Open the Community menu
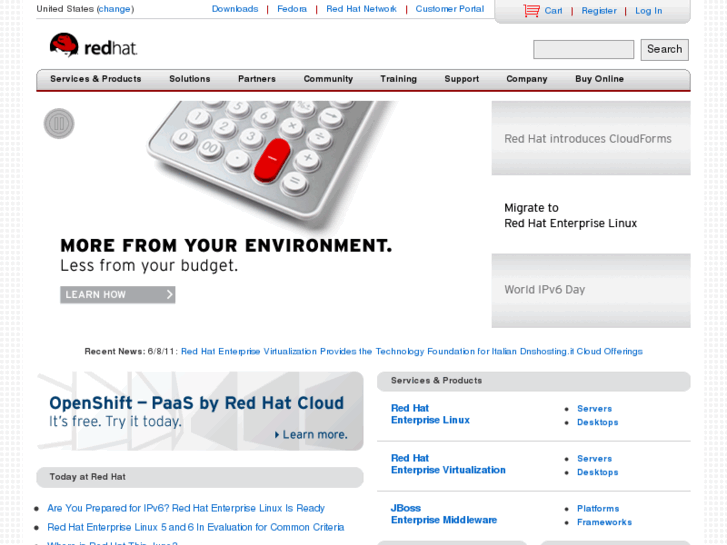This screenshot has height=545, width=727. (x=328, y=79)
